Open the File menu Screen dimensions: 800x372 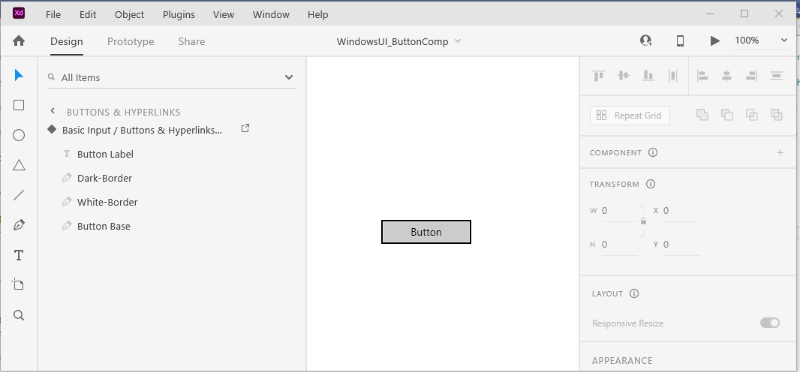click(x=53, y=14)
